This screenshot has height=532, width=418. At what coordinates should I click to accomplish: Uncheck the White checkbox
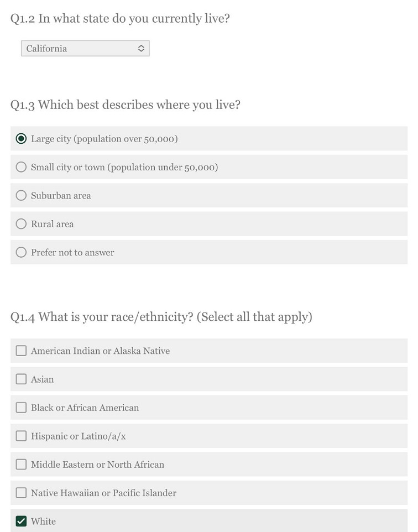(x=21, y=521)
